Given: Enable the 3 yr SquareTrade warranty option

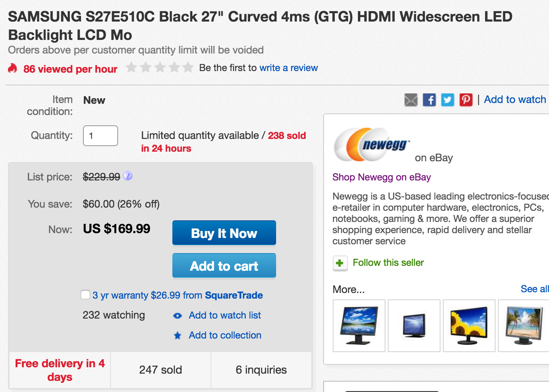Looking at the screenshot, I should click(x=85, y=295).
